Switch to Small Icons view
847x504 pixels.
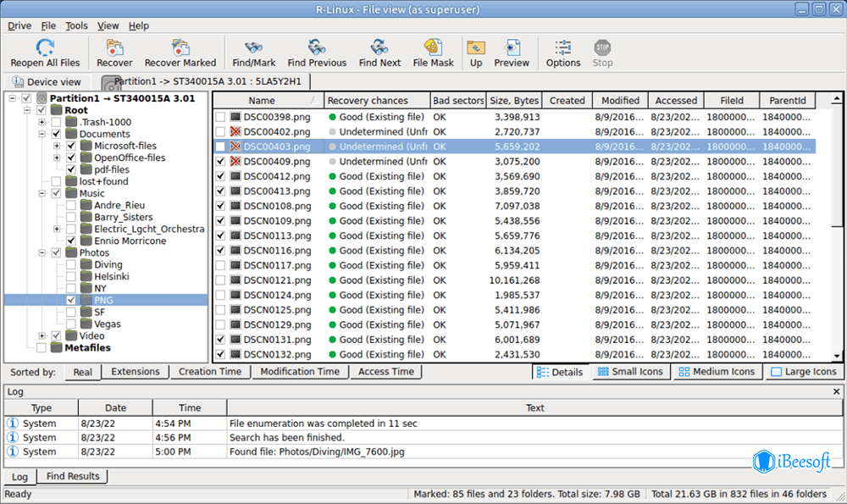[631, 372]
